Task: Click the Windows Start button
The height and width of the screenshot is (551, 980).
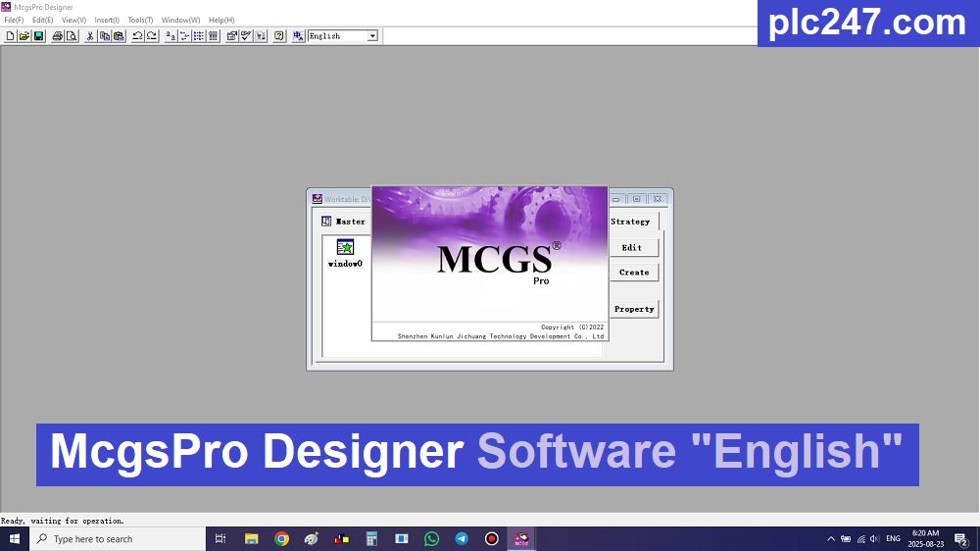Action: [x=15, y=538]
